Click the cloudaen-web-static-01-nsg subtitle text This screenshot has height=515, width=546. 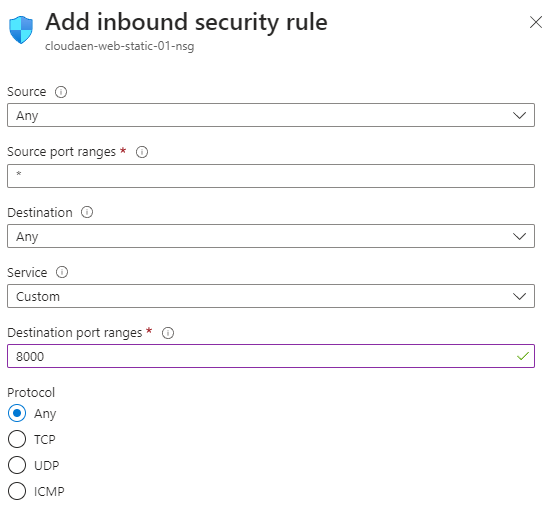click(119, 46)
